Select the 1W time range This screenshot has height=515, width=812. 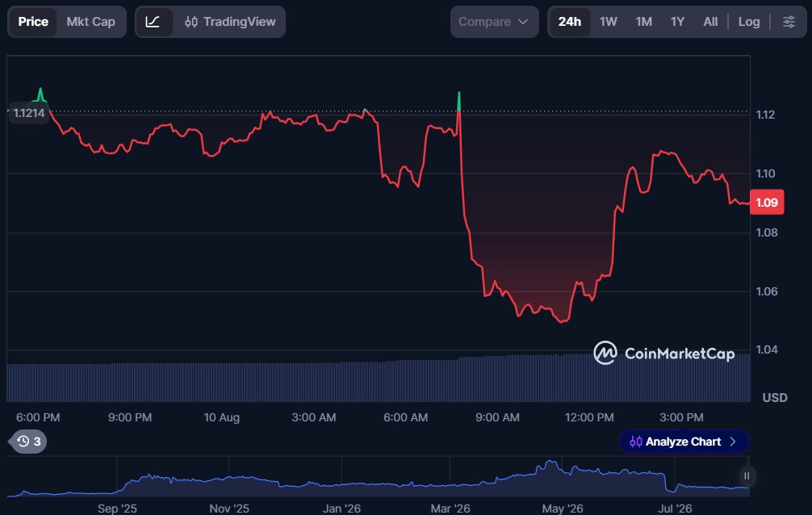(x=609, y=22)
